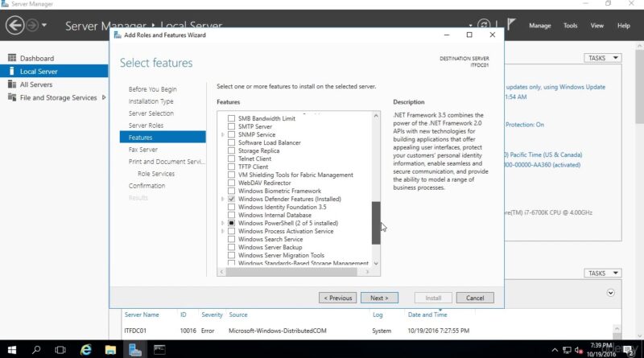Check Storage Replica feature
Screen dimensions: 644x358
[x=231, y=150]
